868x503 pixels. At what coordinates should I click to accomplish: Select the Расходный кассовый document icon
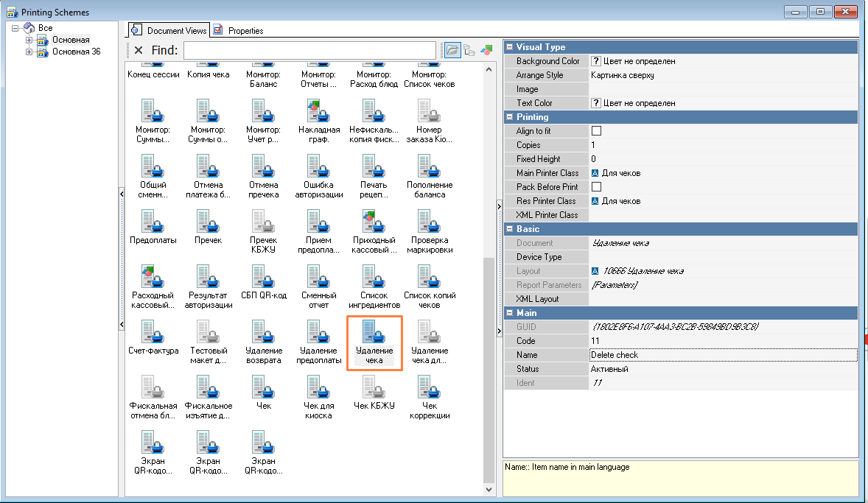point(153,276)
